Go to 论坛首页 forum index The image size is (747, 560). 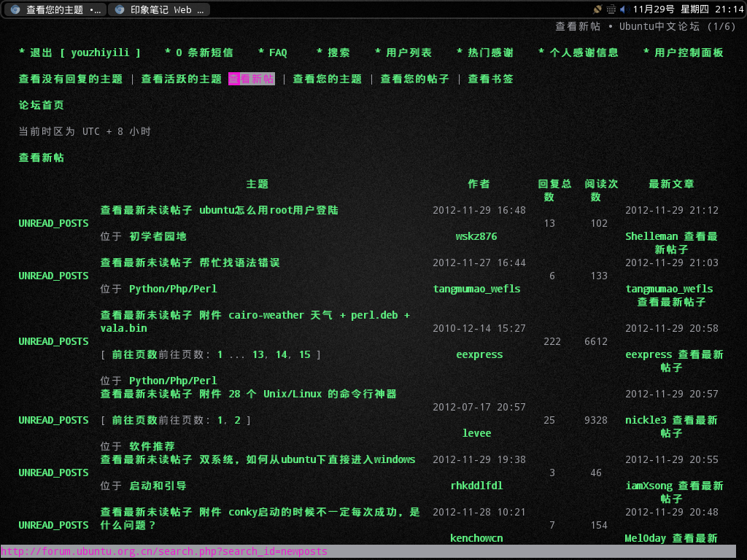point(42,105)
